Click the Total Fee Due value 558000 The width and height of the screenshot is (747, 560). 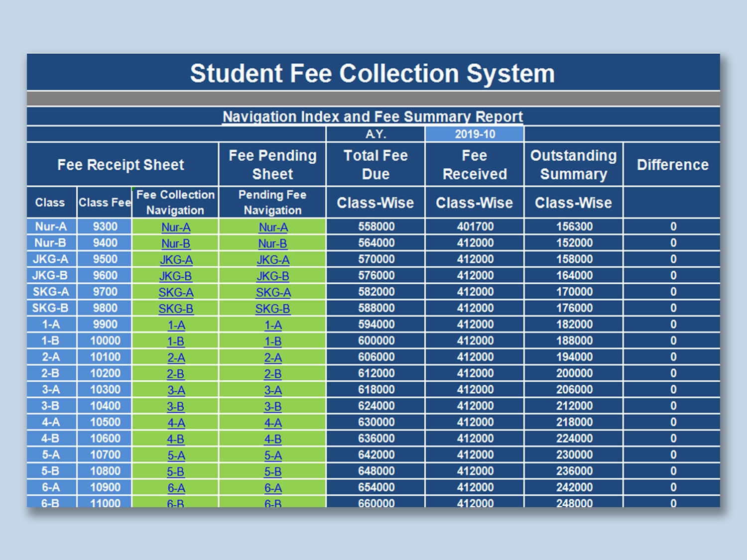[x=376, y=226]
